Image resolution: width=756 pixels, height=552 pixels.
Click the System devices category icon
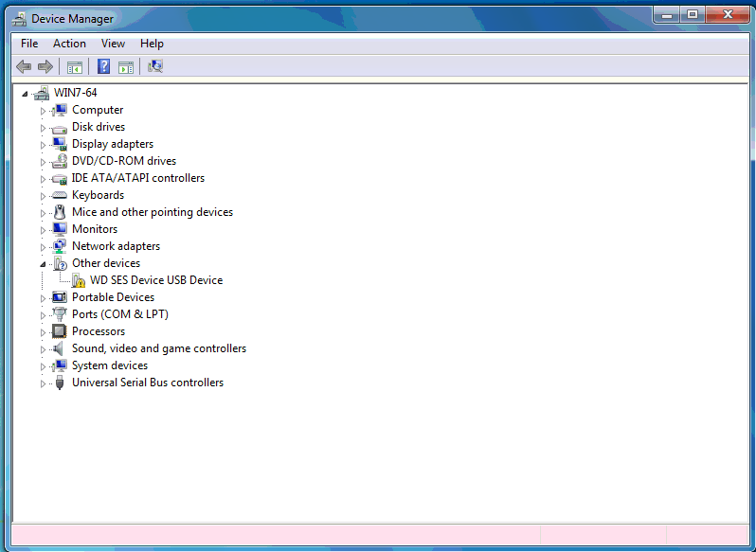click(x=60, y=365)
